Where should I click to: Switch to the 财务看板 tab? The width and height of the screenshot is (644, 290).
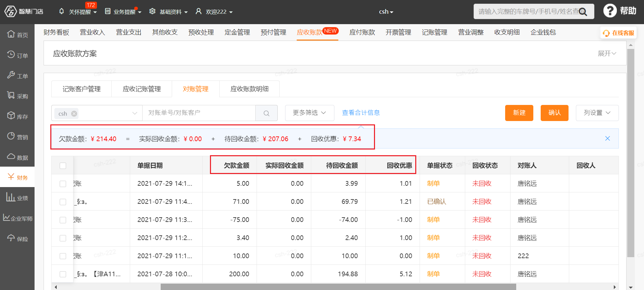pos(56,32)
